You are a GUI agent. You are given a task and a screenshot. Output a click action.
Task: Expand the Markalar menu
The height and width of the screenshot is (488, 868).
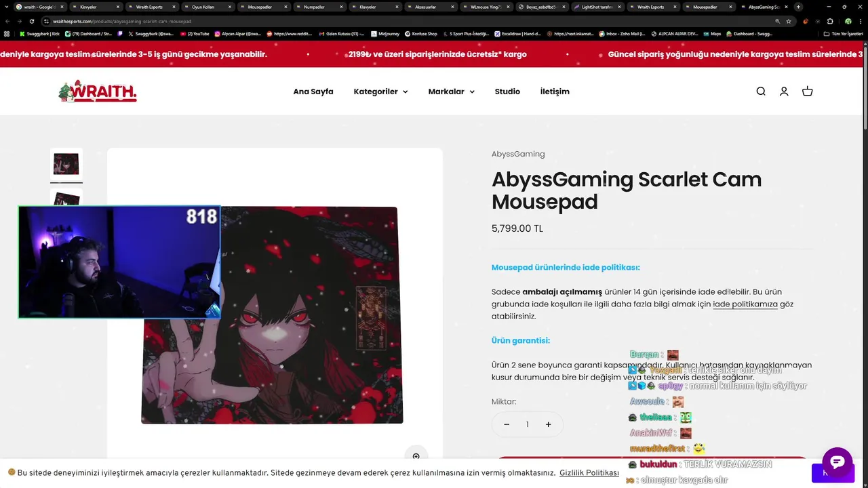(x=451, y=91)
